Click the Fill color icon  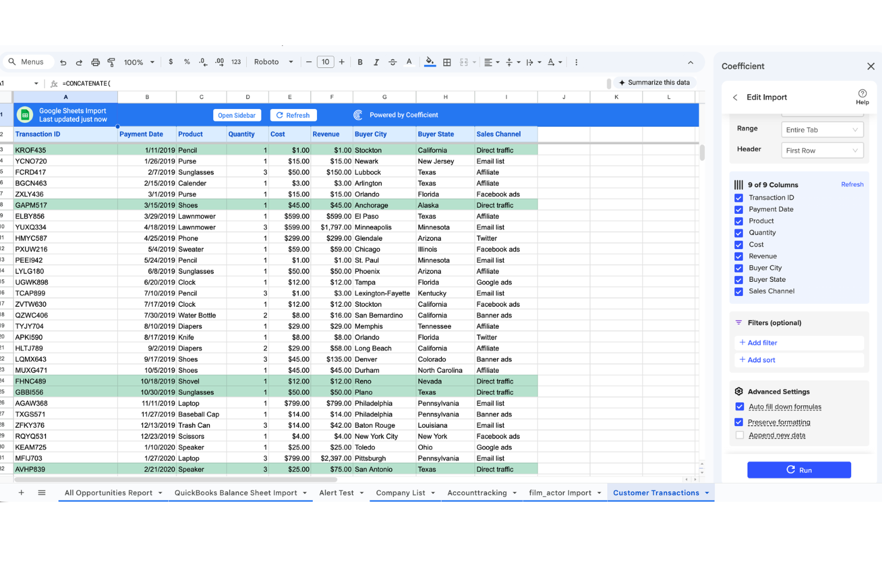click(430, 61)
